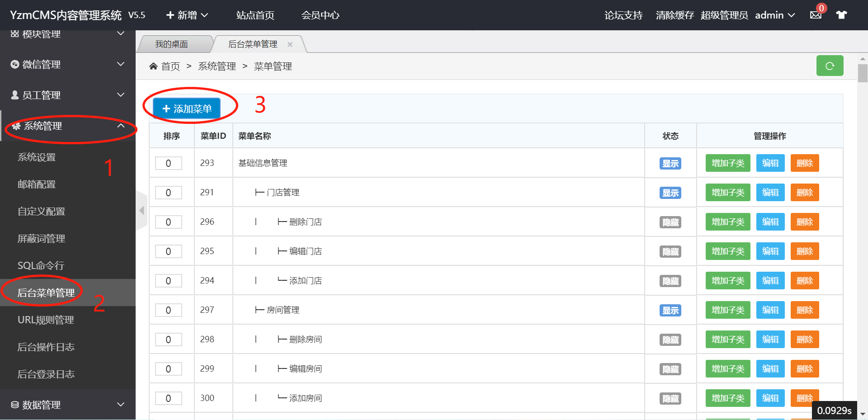This screenshot has height=420, width=868.
Task: Expand the 员工管理 sidebar section
Action: [x=68, y=95]
